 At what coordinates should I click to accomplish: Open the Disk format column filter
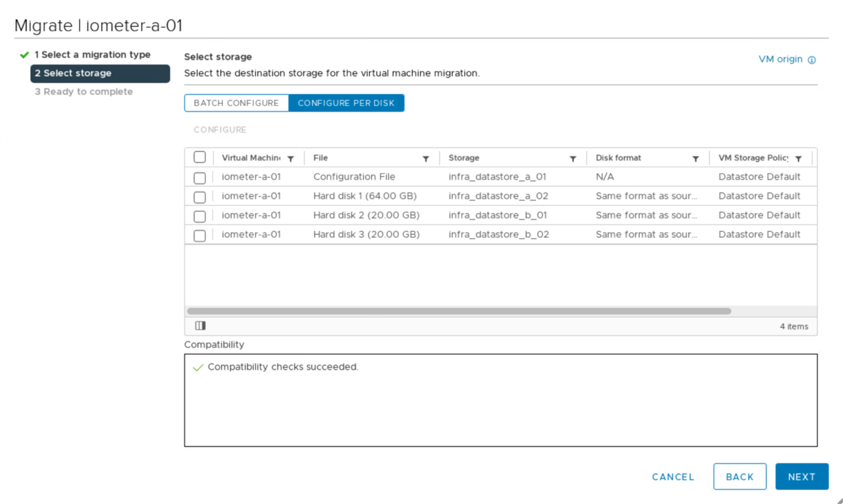pyautogui.click(x=696, y=158)
